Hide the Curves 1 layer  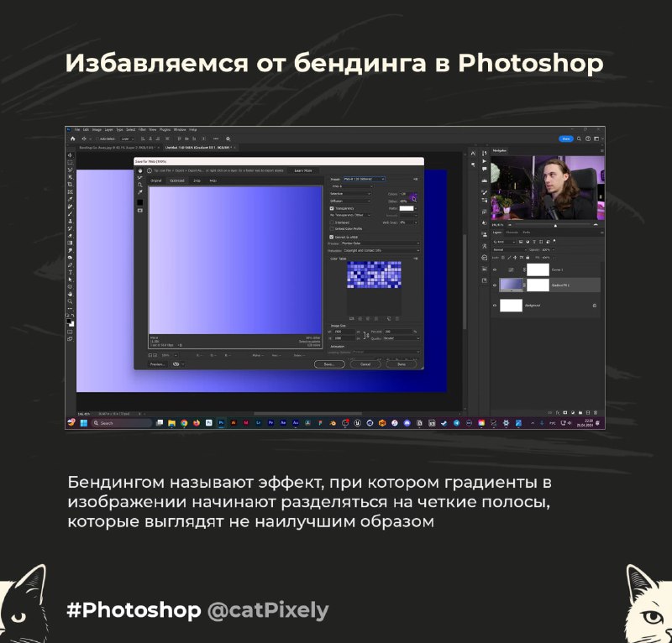(x=495, y=270)
